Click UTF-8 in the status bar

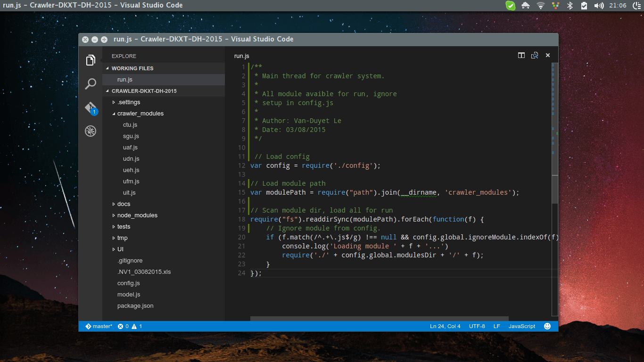pos(477,326)
